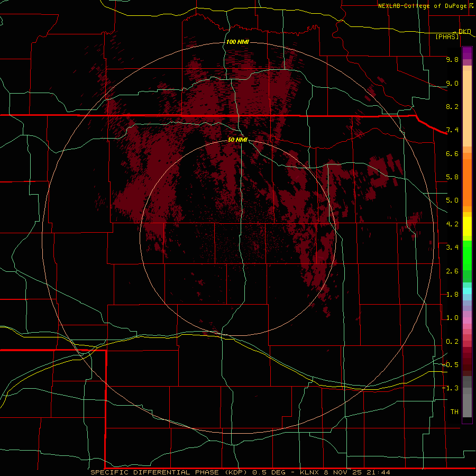Click the 50 NMI range ring label

237,140
